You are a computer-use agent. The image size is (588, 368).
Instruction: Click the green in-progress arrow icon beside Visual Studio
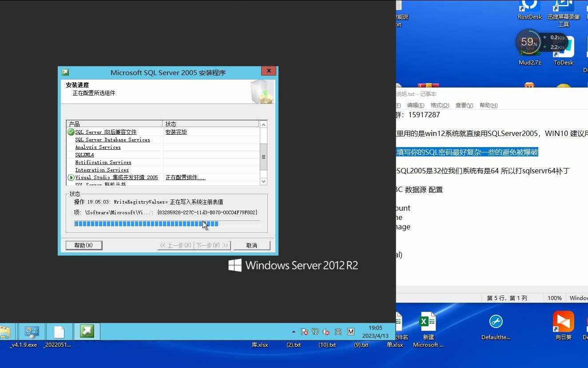(x=71, y=177)
